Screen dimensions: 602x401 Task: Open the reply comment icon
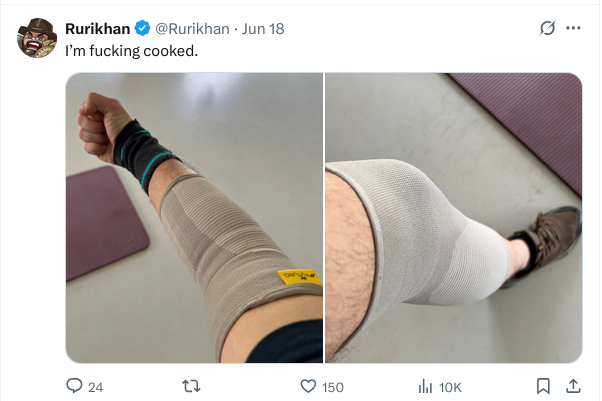74,386
